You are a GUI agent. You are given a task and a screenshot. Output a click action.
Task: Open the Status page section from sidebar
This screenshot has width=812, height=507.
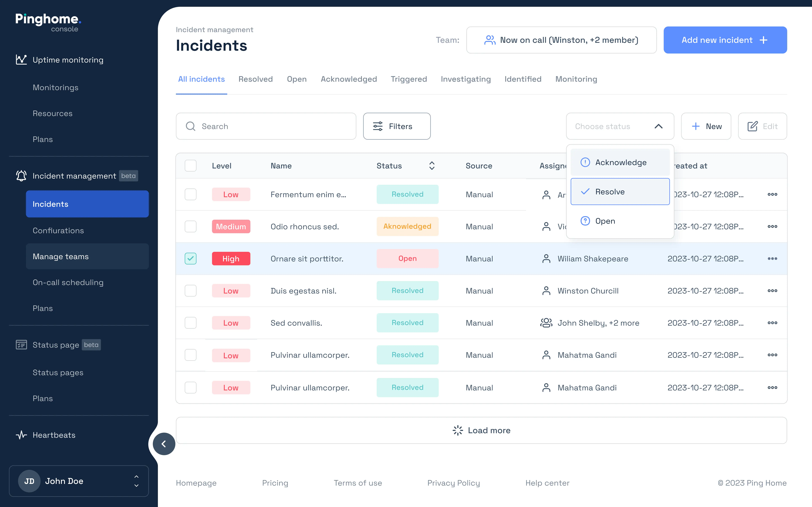point(56,345)
